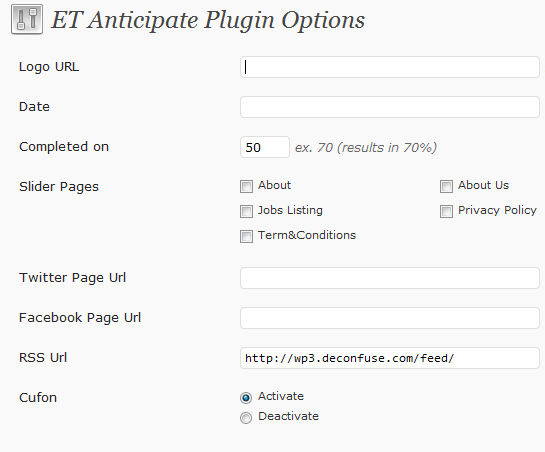Check the About slider page checkbox
Image resolution: width=545 pixels, height=452 pixels.
click(x=246, y=186)
